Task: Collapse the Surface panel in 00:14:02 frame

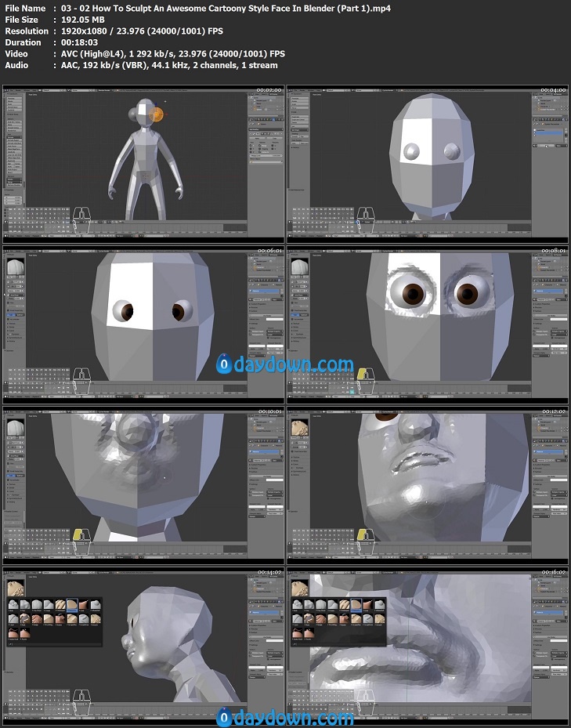Action: click(x=253, y=632)
